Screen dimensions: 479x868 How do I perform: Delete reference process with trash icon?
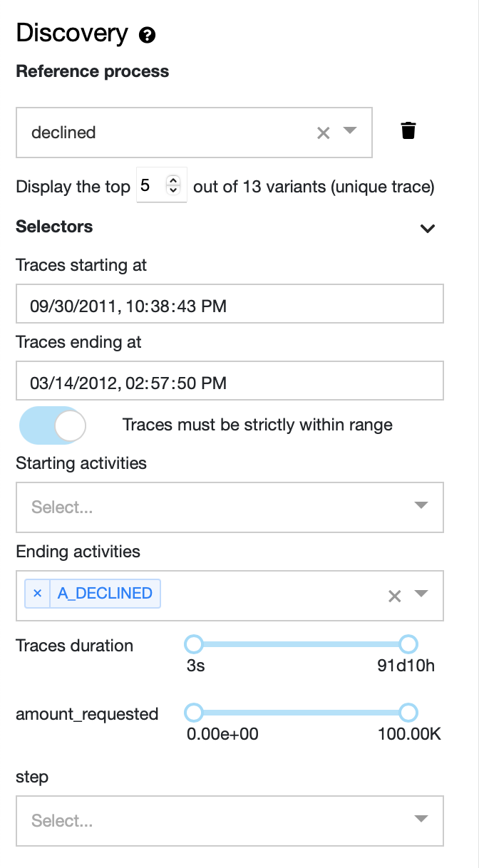coord(408,131)
